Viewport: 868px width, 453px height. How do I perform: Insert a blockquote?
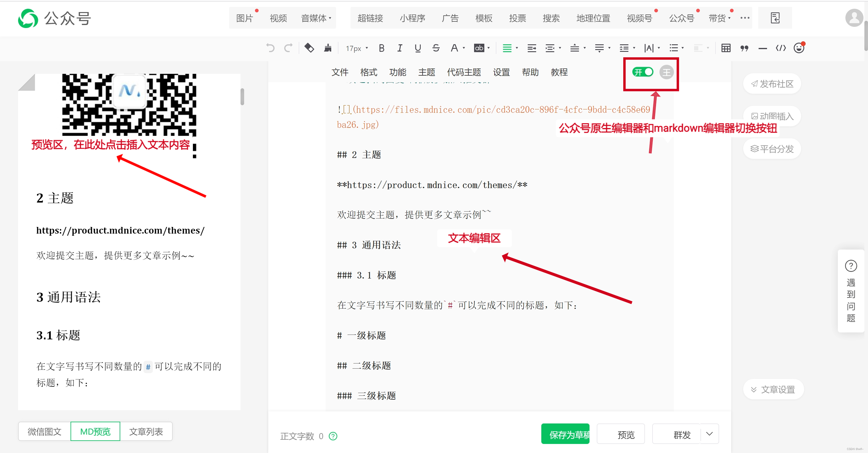pyautogui.click(x=745, y=48)
